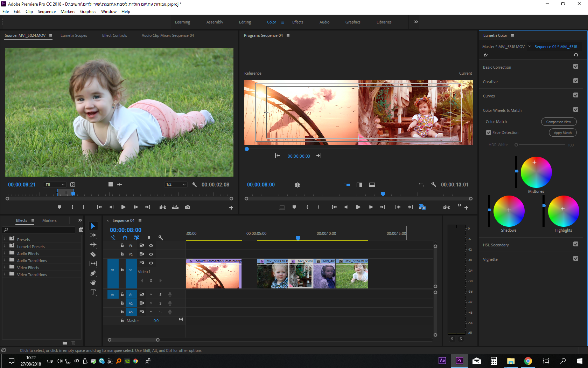Select the Type tool in the tools panel

(x=93, y=292)
